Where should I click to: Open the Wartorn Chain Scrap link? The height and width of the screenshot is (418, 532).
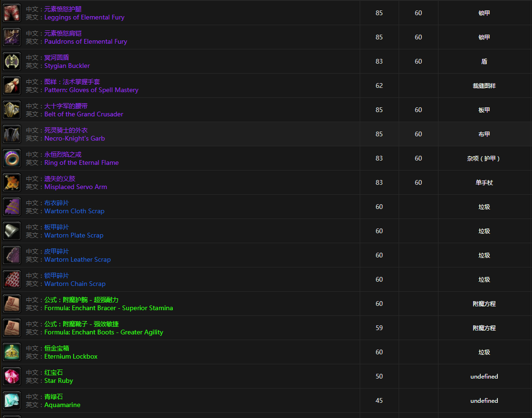[x=75, y=284]
